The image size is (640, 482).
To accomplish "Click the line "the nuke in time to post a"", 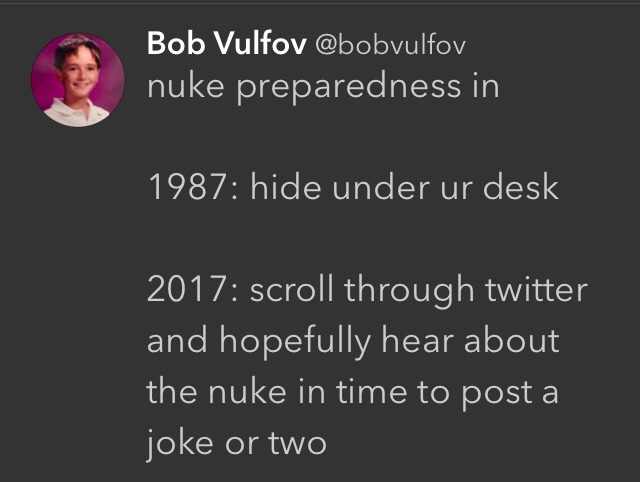I will click(352, 390).
